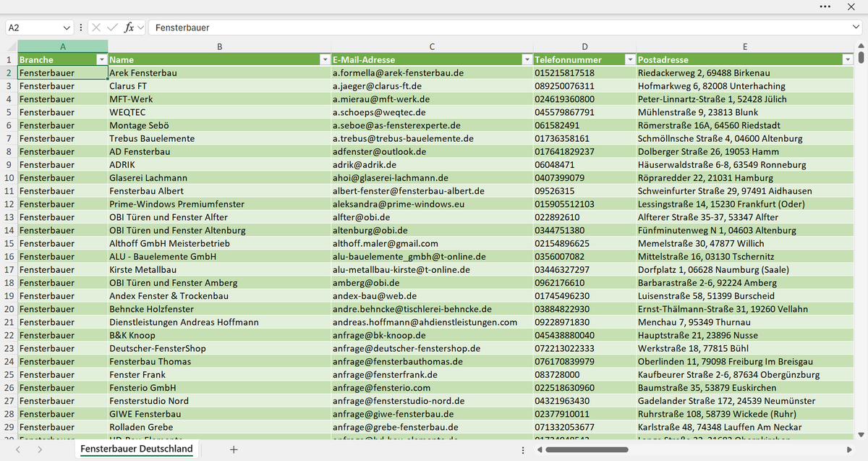Select cell adfenster@outlook.de

432,152
